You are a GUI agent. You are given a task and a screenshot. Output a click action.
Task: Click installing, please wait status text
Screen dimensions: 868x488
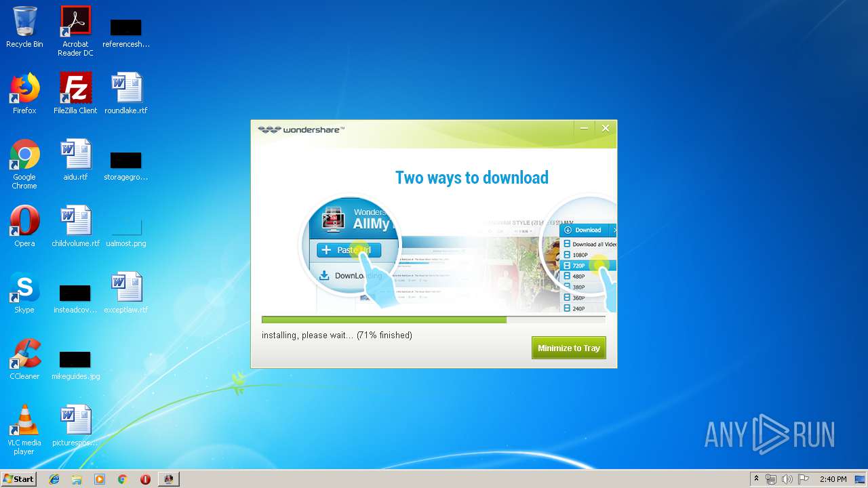coord(337,335)
